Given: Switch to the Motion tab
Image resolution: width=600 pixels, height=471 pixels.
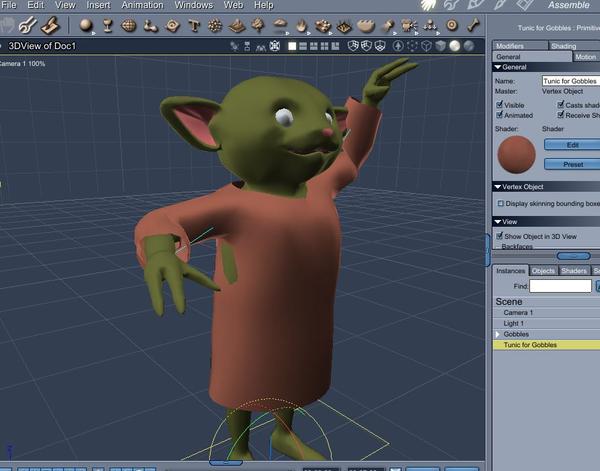Looking at the screenshot, I should tap(586, 57).
